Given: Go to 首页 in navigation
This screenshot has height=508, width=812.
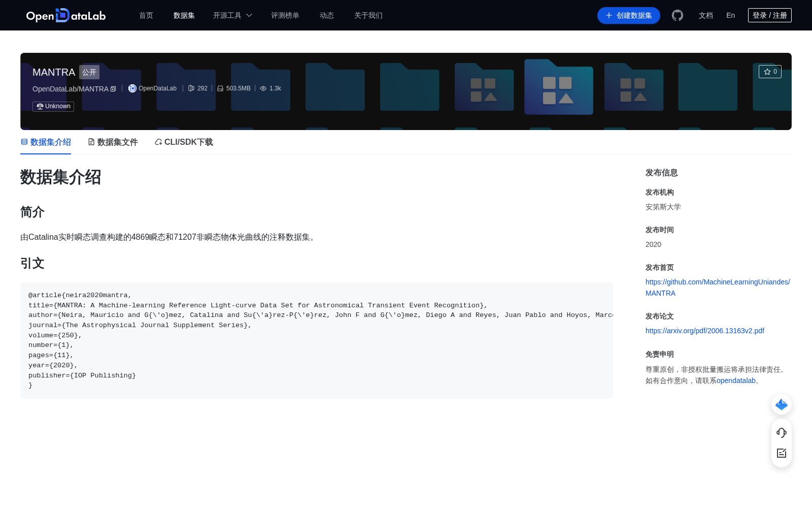Looking at the screenshot, I should pyautogui.click(x=146, y=15).
